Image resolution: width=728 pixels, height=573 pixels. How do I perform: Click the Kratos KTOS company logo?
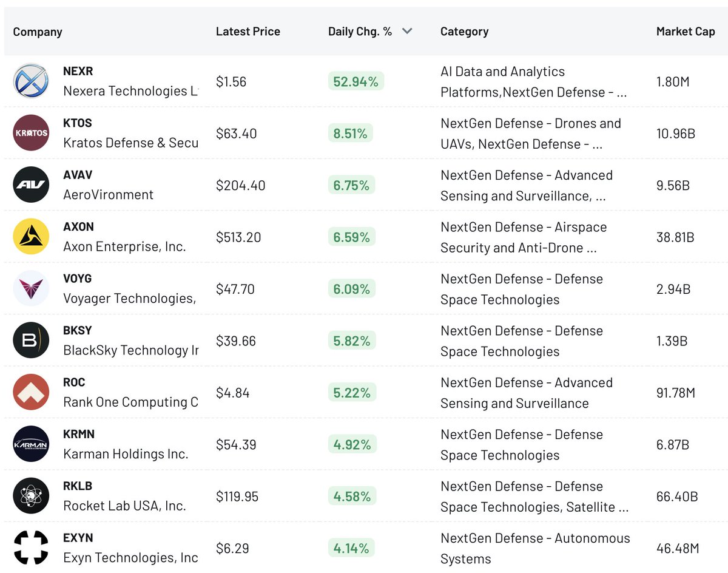(31, 133)
